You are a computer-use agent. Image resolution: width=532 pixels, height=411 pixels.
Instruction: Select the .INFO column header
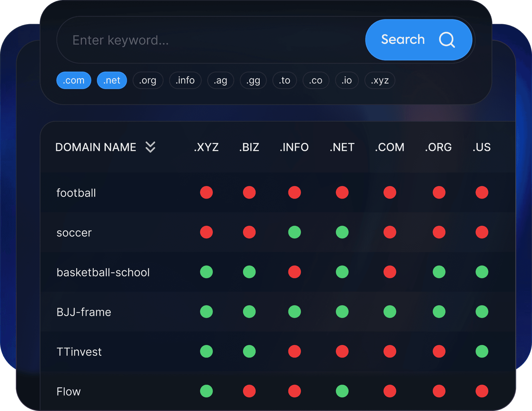pos(294,147)
